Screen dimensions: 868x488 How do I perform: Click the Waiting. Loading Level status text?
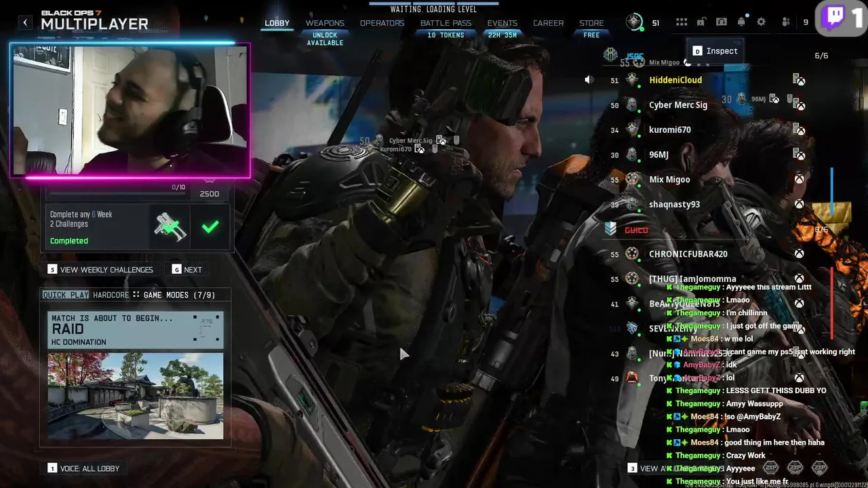tap(434, 9)
